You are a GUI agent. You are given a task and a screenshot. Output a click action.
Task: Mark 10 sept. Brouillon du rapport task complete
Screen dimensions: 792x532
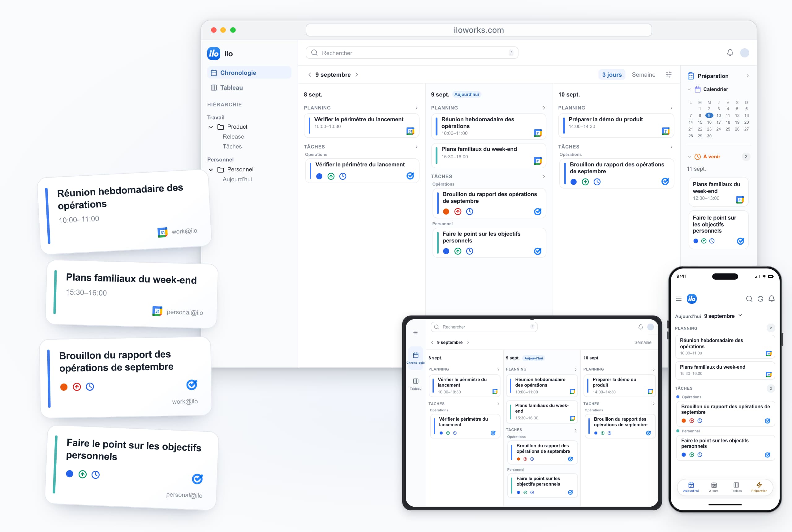[x=665, y=182]
